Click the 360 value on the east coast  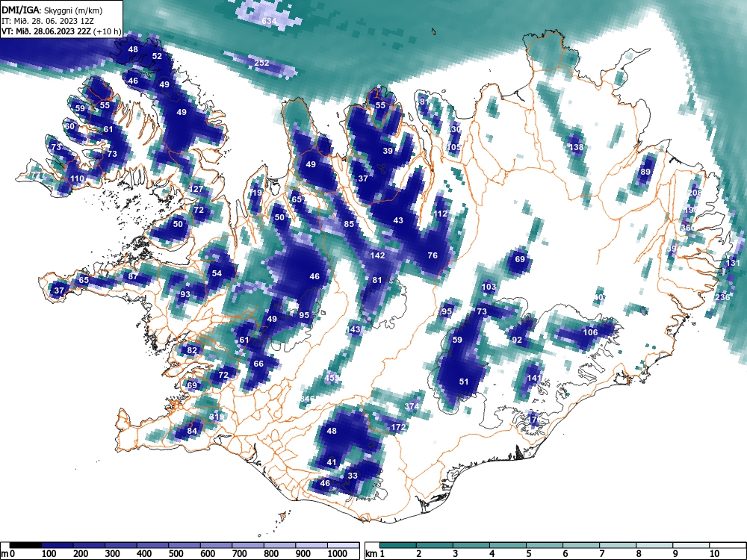[687, 228]
